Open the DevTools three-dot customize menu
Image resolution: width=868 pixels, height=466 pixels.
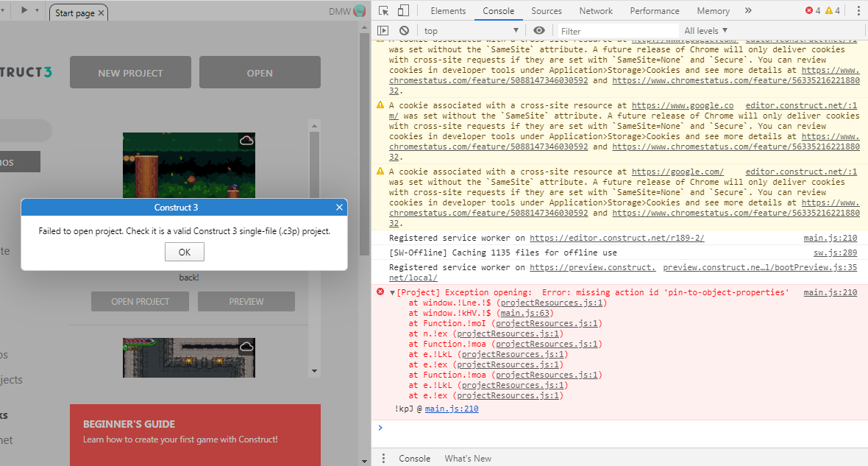click(858, 10)
